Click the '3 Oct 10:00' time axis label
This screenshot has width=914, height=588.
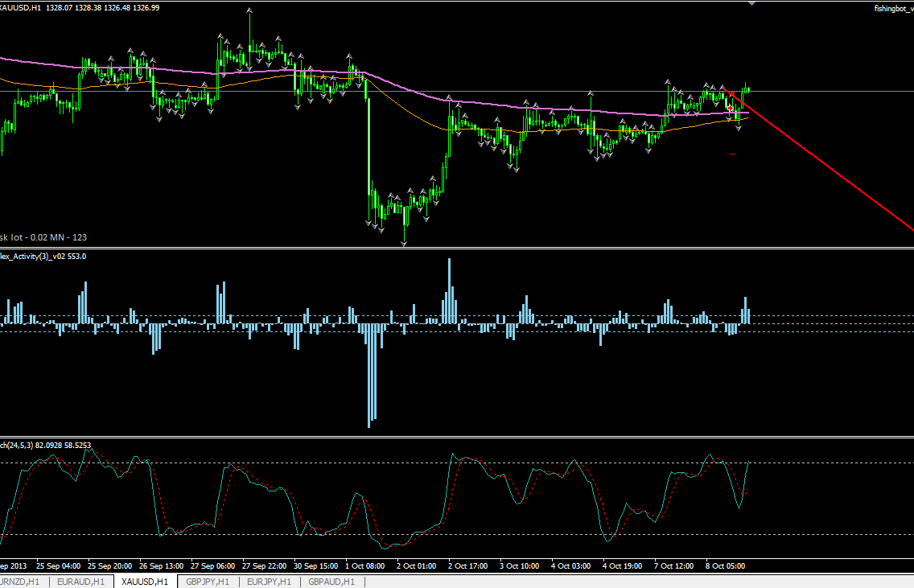[x=520, y=565]
